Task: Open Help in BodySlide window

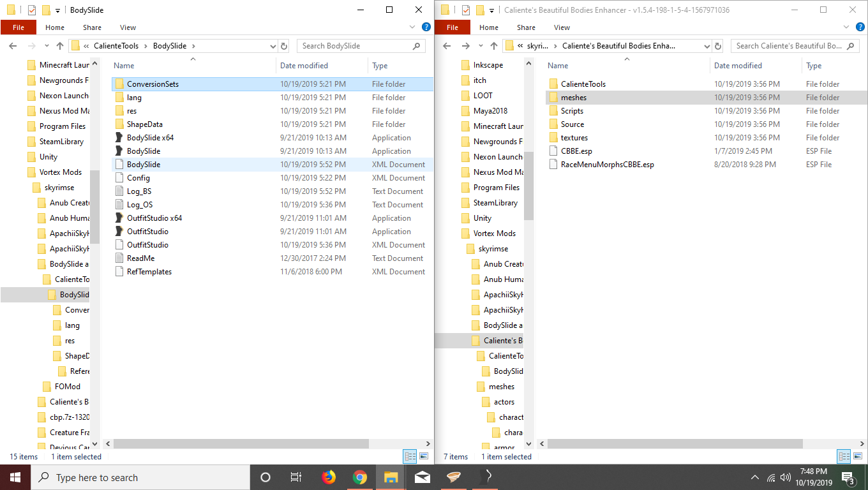Action: (x=427, y=27)
